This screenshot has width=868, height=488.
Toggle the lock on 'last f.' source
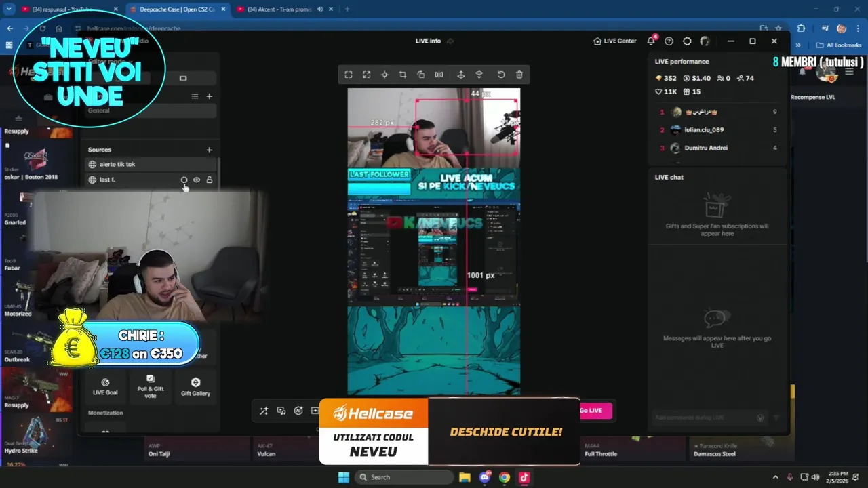(x=210, y=180)
